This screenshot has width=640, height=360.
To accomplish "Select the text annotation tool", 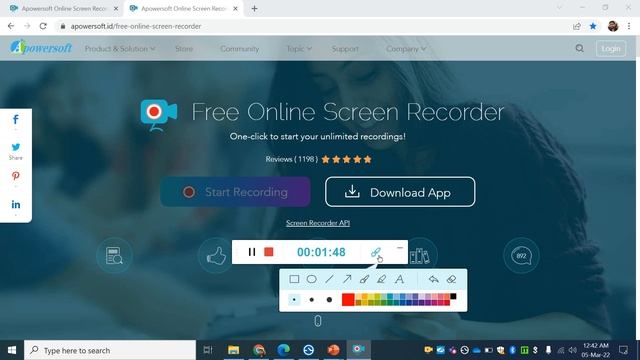I will (x=399, y=279).
